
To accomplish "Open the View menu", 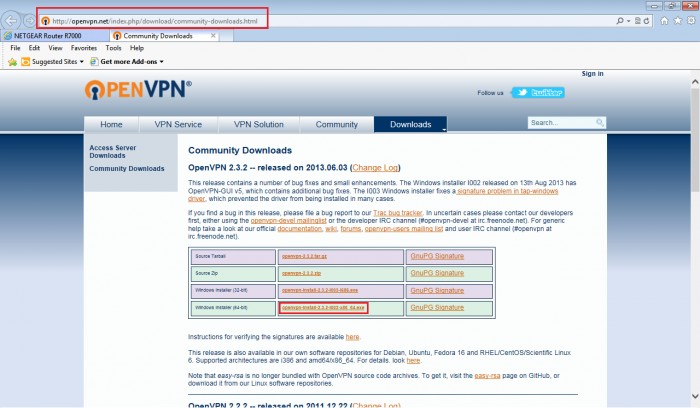I will 55,48.
